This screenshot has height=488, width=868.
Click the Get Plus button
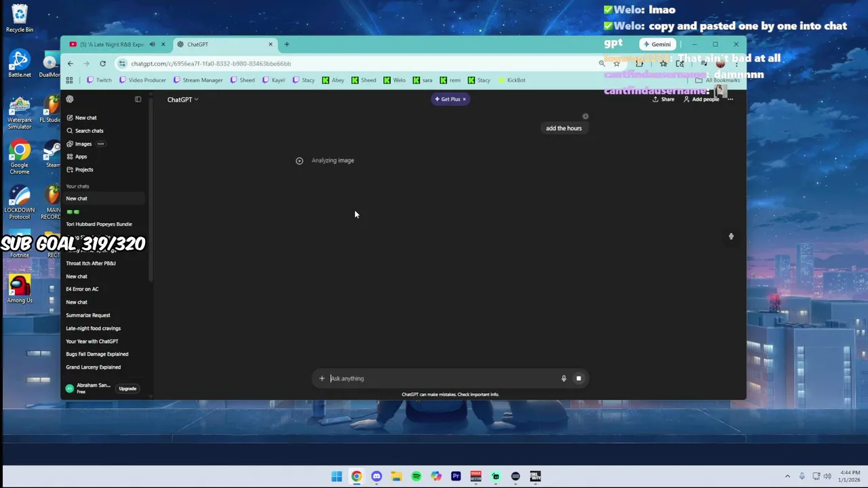coord(447,99)
